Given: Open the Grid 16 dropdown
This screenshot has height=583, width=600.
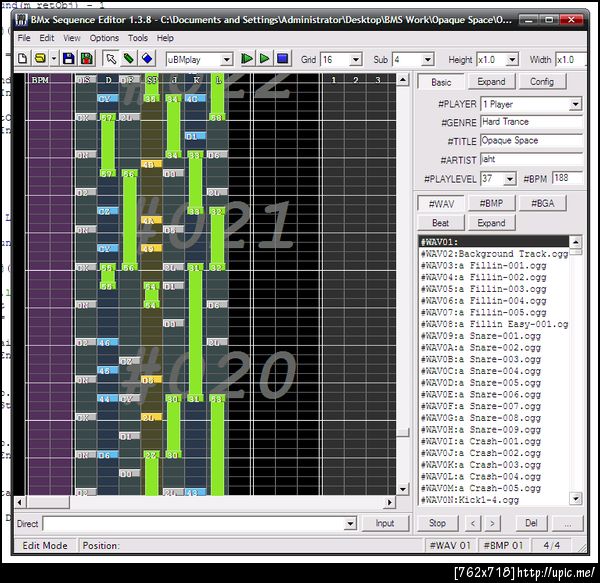Looking at the screenshot, I should 355,60.
